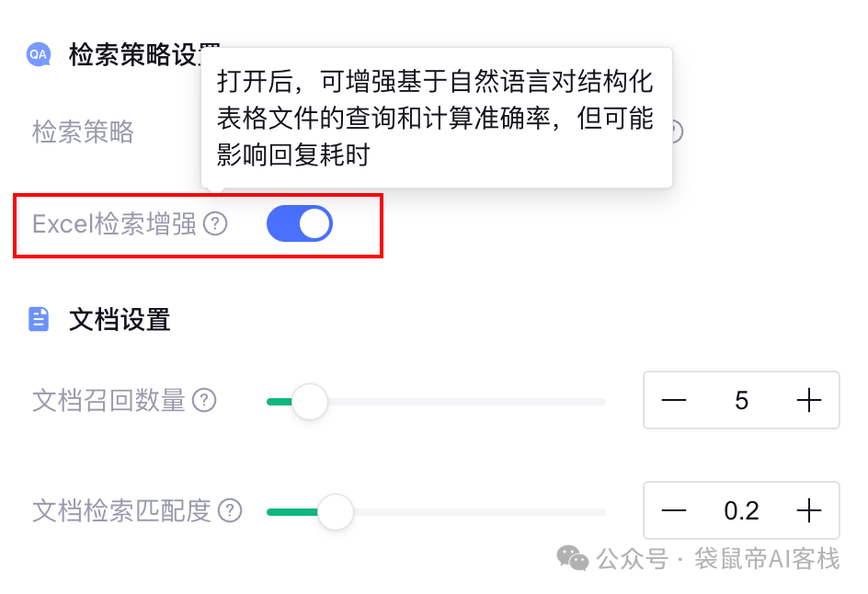Click the QA icon by 检索策略设置

point(39,54)
